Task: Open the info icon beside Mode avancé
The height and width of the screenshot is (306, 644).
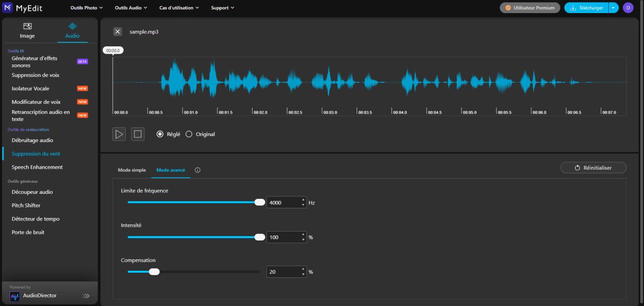Action: (197, 170)
